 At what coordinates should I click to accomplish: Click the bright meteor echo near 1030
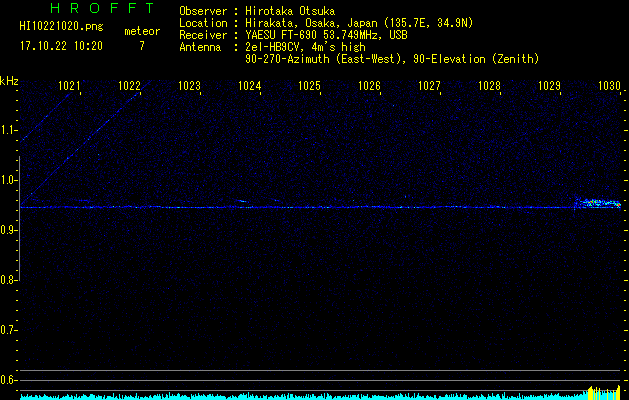pyautogui.click(x=598, y=203)
